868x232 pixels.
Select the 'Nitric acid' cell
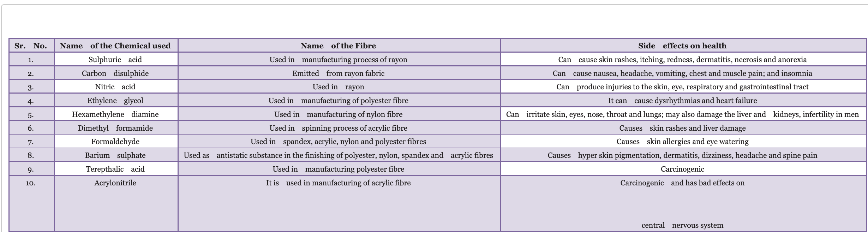coord(116,87)
